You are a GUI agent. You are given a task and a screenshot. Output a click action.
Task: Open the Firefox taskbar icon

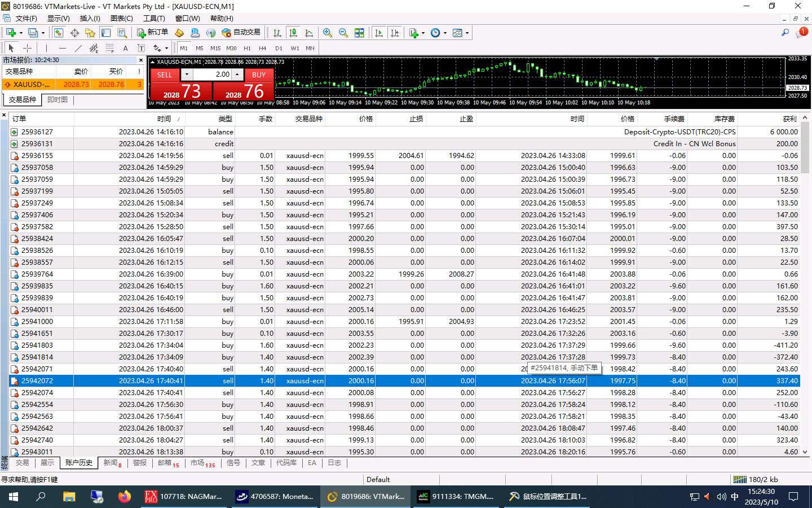(x=125, y=497)
